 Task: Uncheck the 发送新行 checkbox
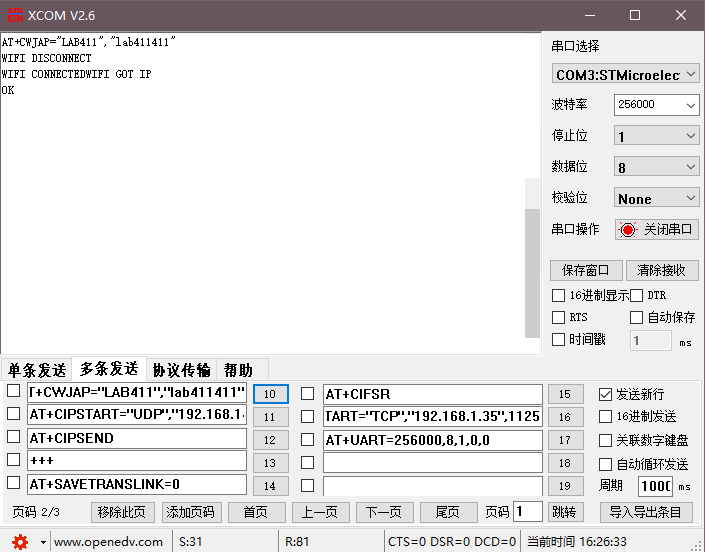point(605,395)
